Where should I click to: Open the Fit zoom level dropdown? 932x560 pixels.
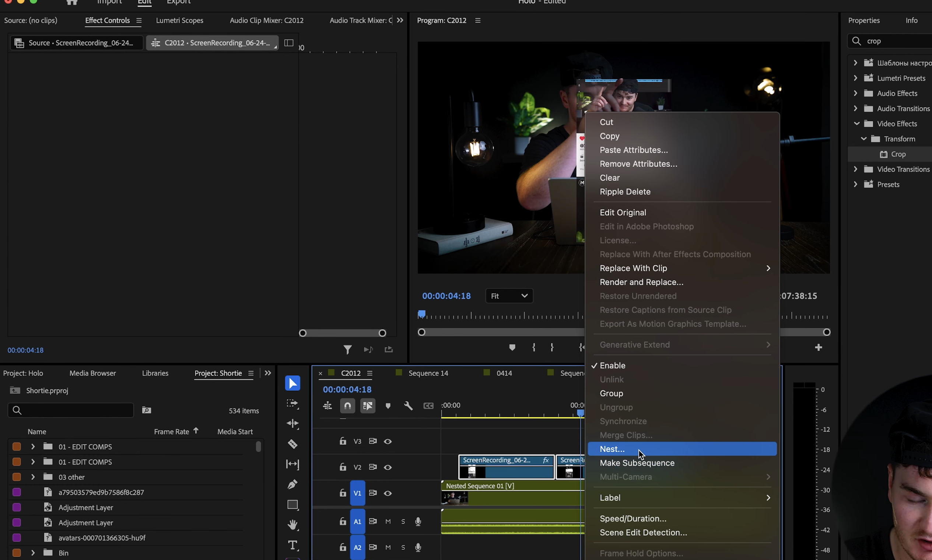click(509, 296)
